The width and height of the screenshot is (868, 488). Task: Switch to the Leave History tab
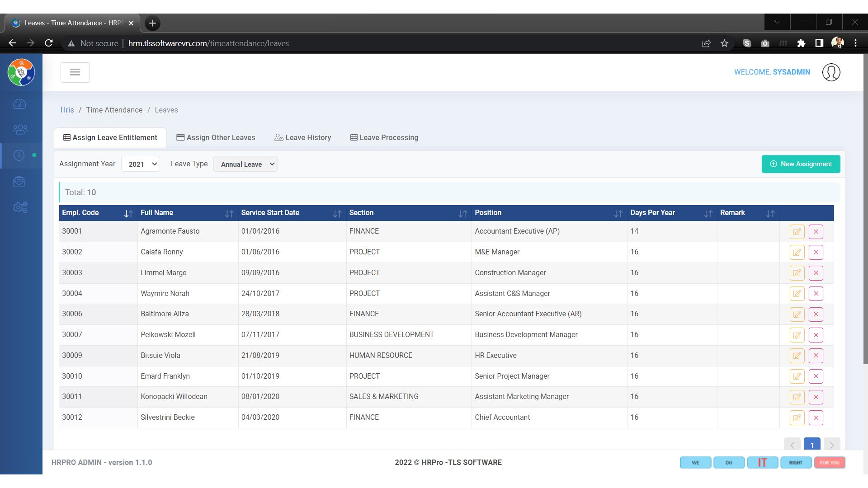pyautogui.click(x=303, y=138)
